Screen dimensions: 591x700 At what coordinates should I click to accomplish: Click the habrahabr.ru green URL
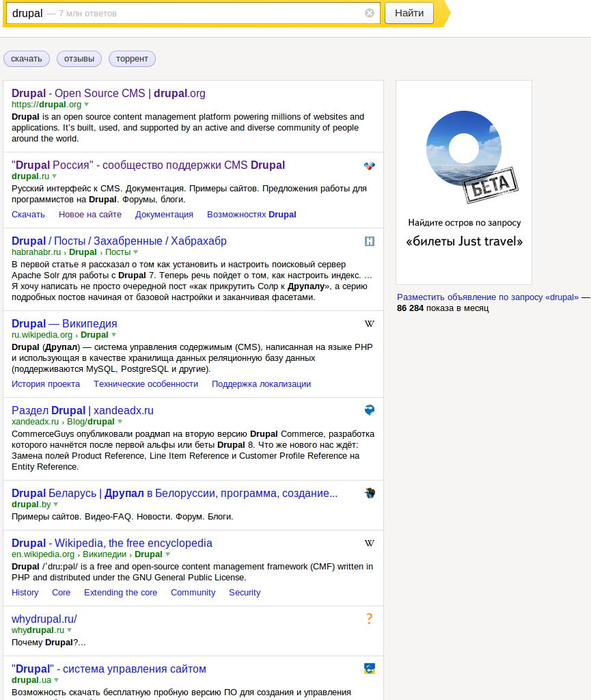click(36, 252)
